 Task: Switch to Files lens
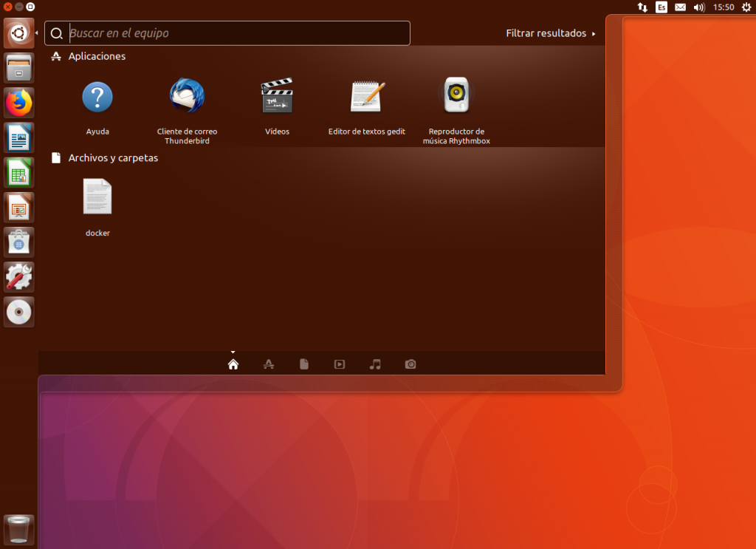tap(303, 364)
